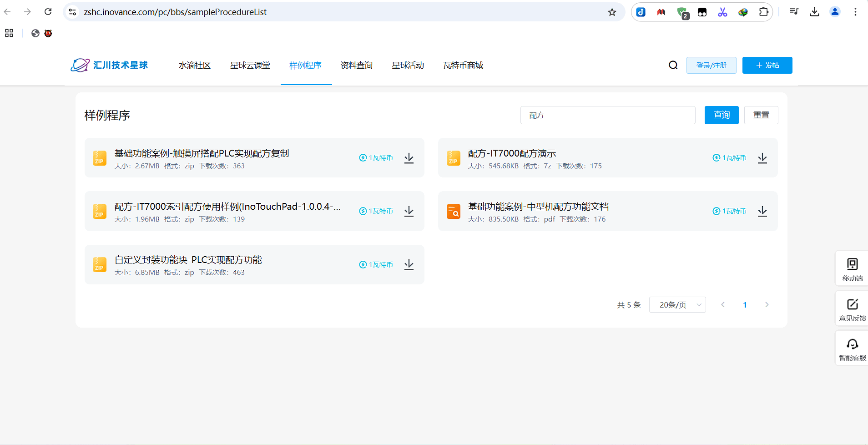This screenshot has width=868, height=445.
Task: Download 基础功能案例-触摸屏搭配PLC实现配方复制 file
Action: click(x=409, y=158)
